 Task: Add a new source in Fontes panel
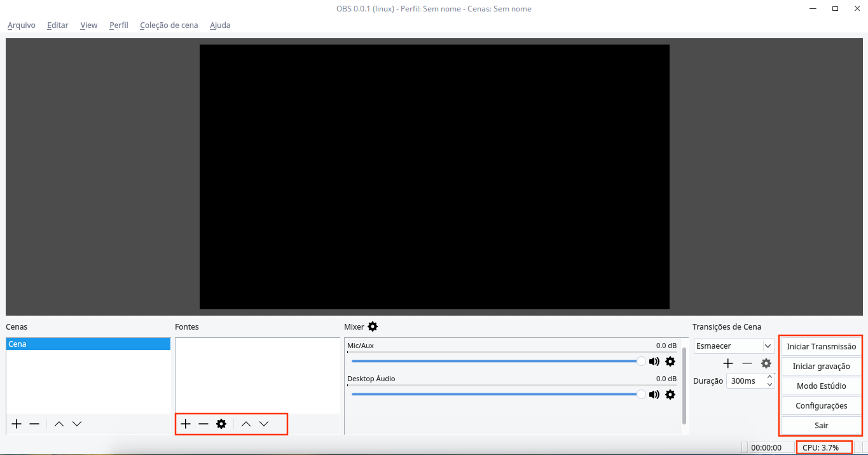coord(186,424)
